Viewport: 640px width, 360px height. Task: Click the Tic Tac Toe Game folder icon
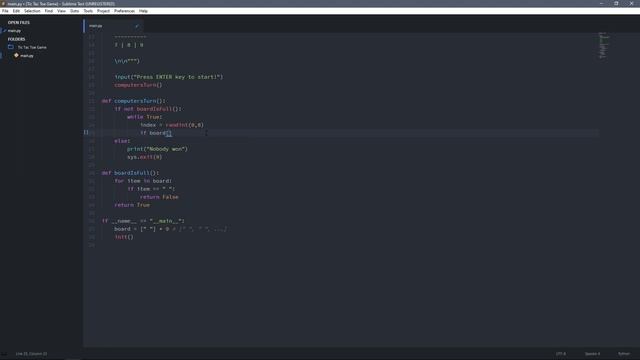pyautogui.click(x=11, y=47)
